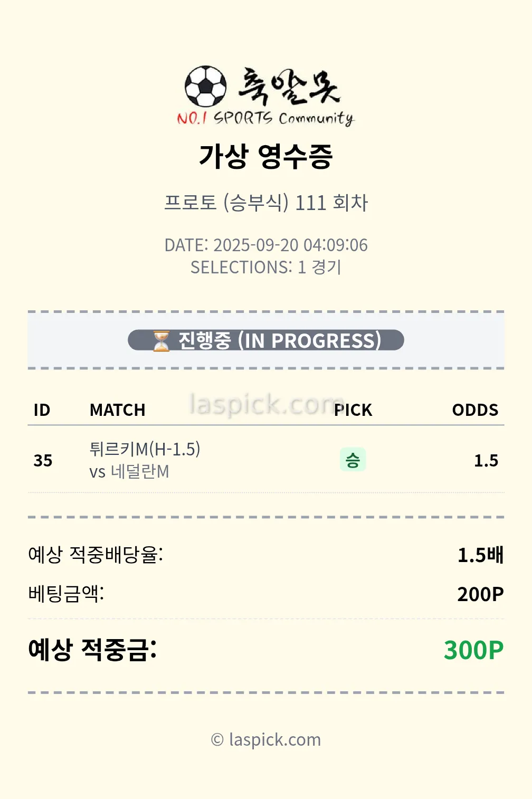Click the calligraphy site logo text

[x=289, y=86]
